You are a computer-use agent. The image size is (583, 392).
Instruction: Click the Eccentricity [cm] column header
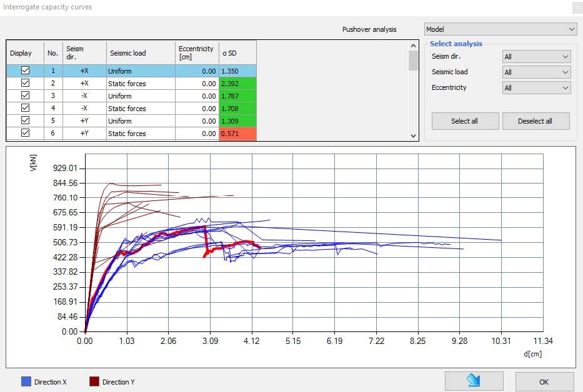(197, 53)
